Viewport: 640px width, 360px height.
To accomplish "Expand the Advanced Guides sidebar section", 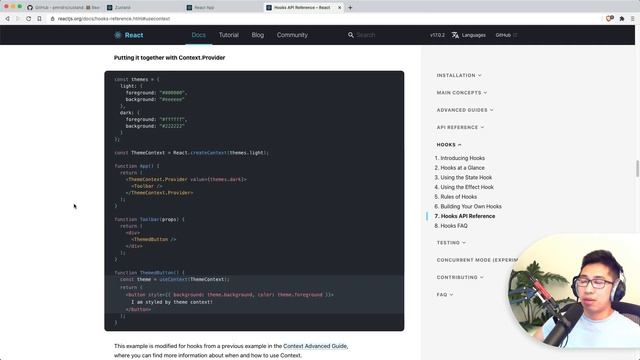I will 465,110.
